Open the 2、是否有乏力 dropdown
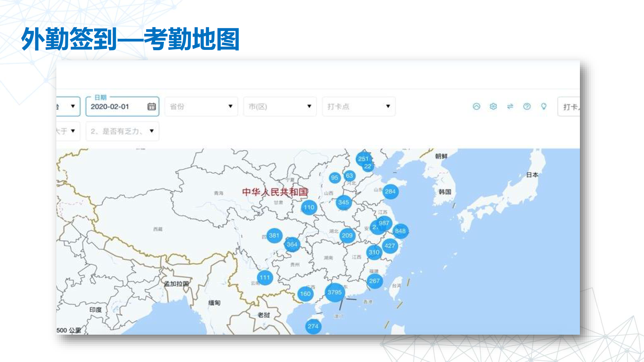Screen dimensions: 644x362 [122, 131]
